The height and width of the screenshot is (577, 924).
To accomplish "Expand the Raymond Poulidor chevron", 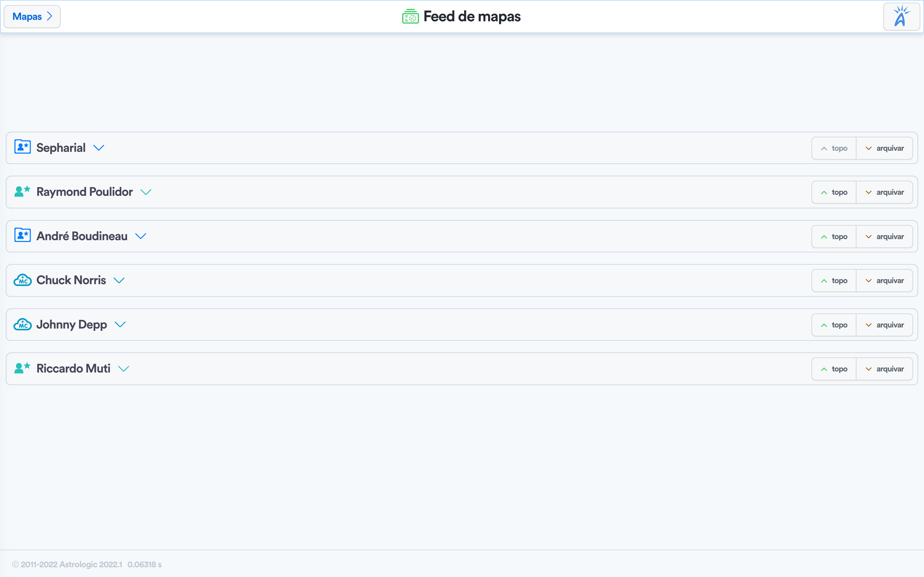I will coord(146,192).
